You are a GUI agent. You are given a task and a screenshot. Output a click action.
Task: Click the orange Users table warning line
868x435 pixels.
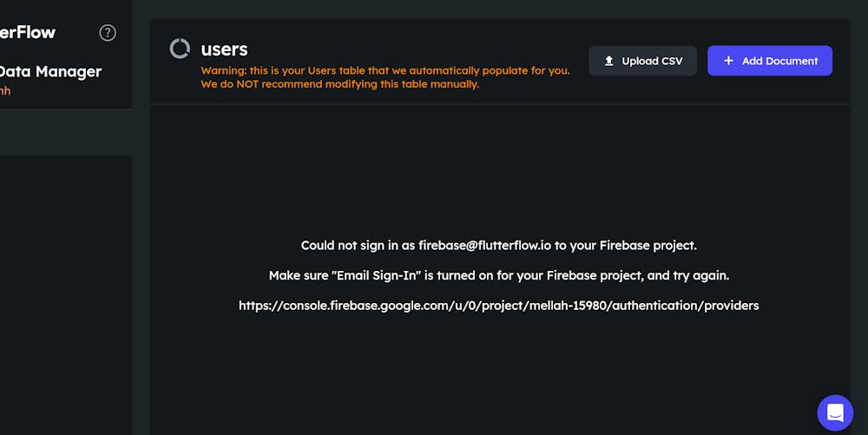[385, 70]
